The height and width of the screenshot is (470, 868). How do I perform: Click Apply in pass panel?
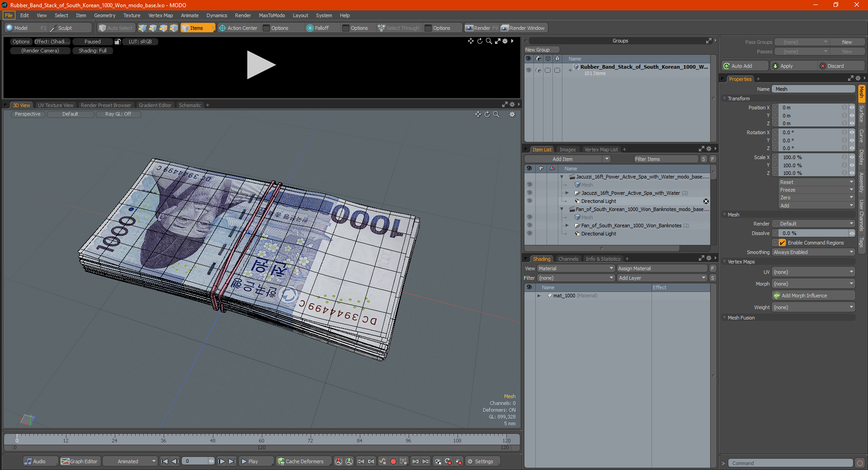793,66
